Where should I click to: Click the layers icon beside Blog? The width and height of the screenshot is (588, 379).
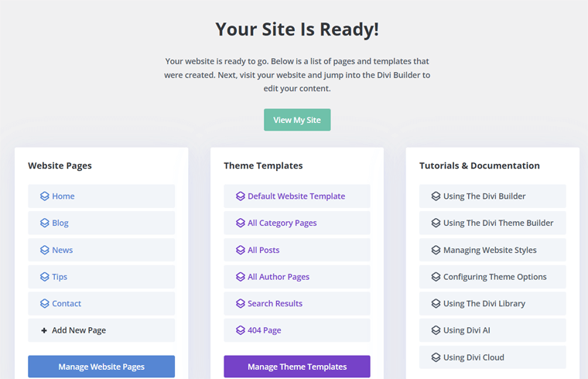click(45, 223)
